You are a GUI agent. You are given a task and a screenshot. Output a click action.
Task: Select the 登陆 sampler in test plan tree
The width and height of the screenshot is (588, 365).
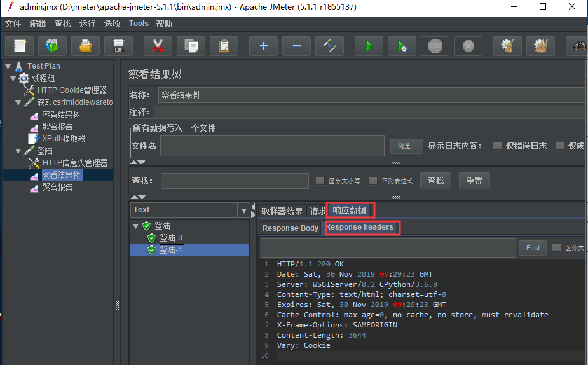[44, 151]
